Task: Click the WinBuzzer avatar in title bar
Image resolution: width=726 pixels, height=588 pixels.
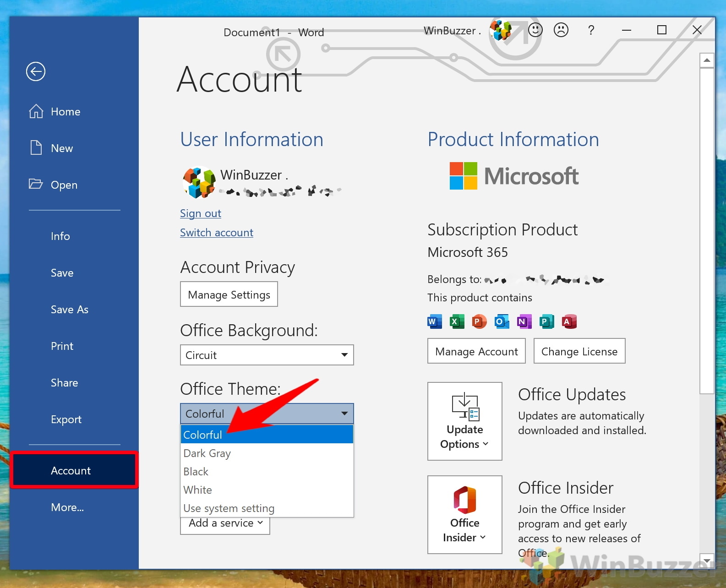Action: coord(501,30)
